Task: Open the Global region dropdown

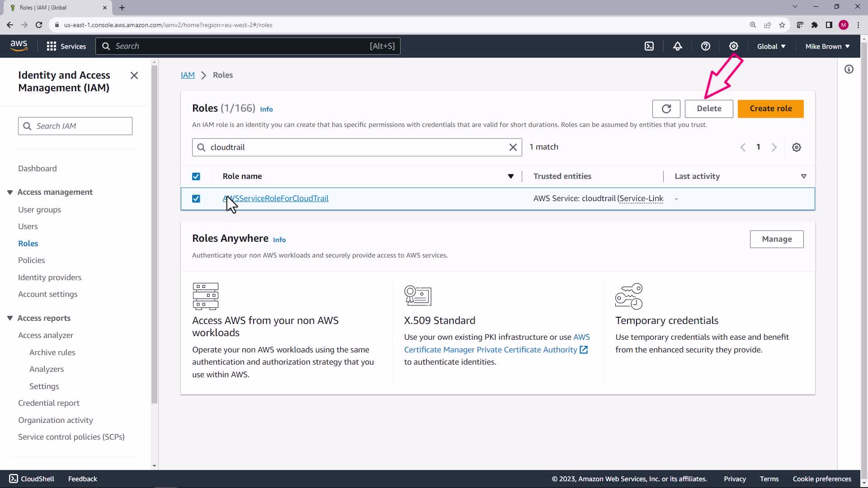Action: [771, 47]
